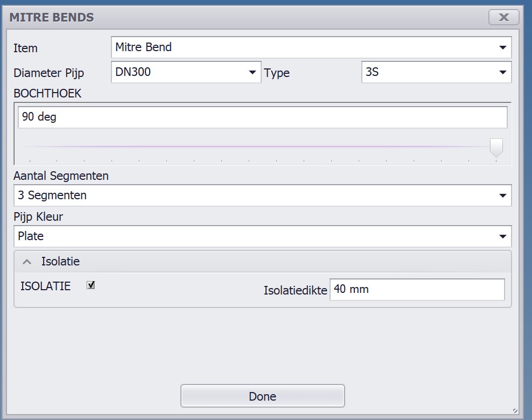Click the ISOLATIE text label beside the checkbox

tap(45, 286)
